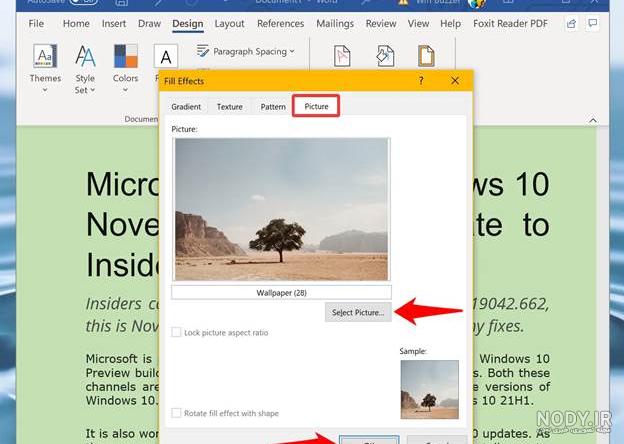
Task: Click the user account avatar in title bar
Action: [477, 3]
